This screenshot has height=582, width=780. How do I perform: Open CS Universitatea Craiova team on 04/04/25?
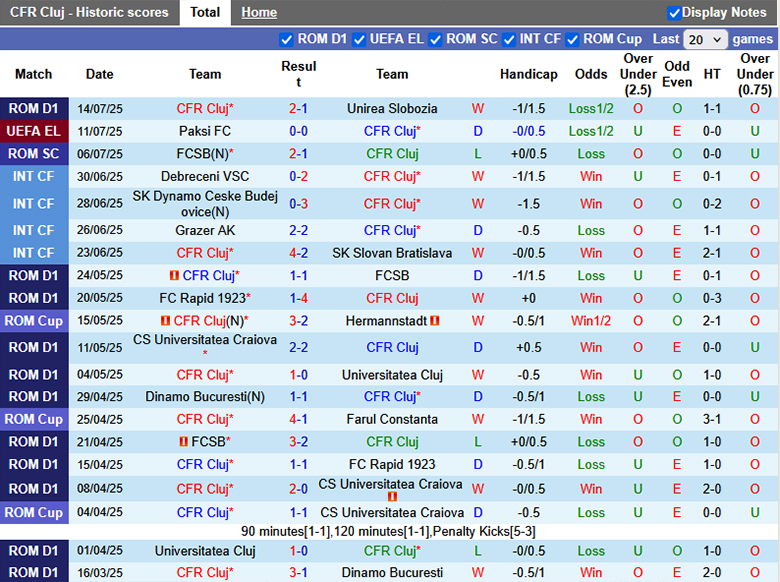pyautogui.click(x=392, y=512)
